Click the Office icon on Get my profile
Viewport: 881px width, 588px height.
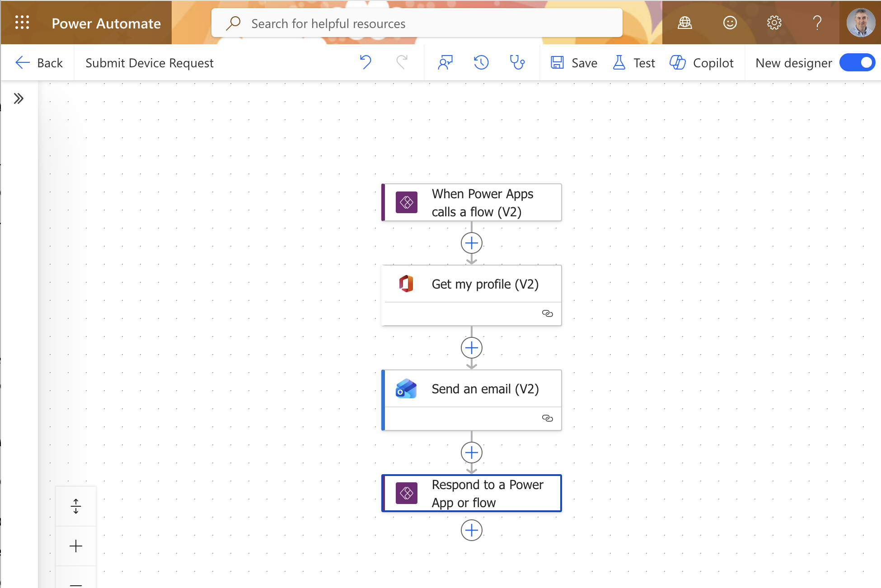406,284
